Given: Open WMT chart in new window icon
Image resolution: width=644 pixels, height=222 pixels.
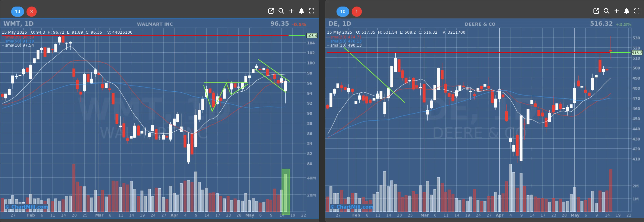Looking at the screenshot, I should [271, 11].
